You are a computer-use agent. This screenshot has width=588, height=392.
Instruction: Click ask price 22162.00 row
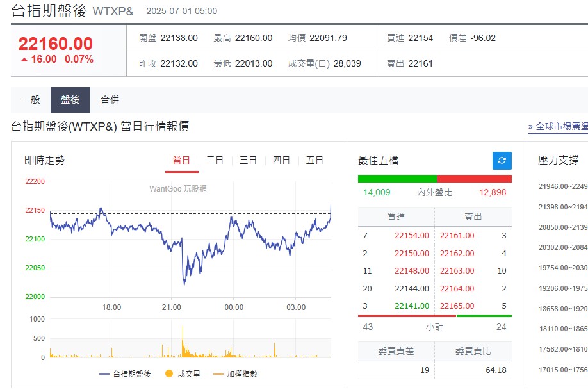tap(457, 254)
